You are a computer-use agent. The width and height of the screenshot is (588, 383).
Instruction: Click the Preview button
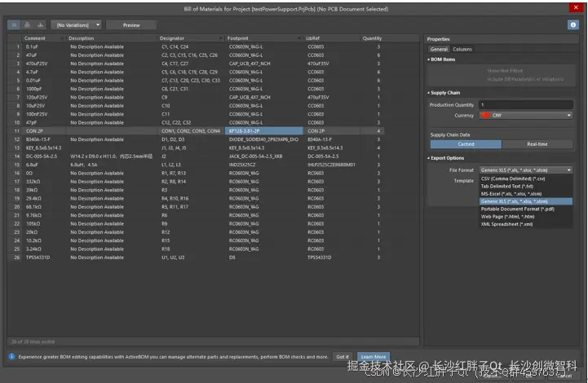131,25
